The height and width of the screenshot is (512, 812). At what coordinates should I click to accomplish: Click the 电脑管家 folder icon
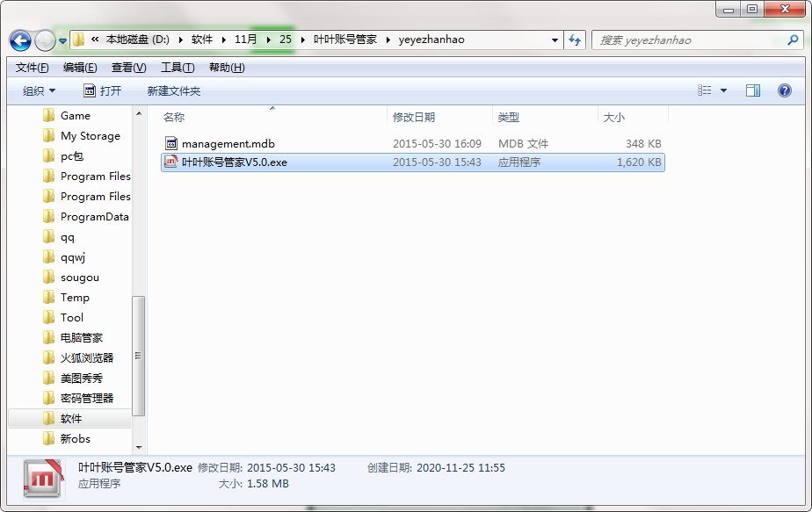(x=48, y=337)
